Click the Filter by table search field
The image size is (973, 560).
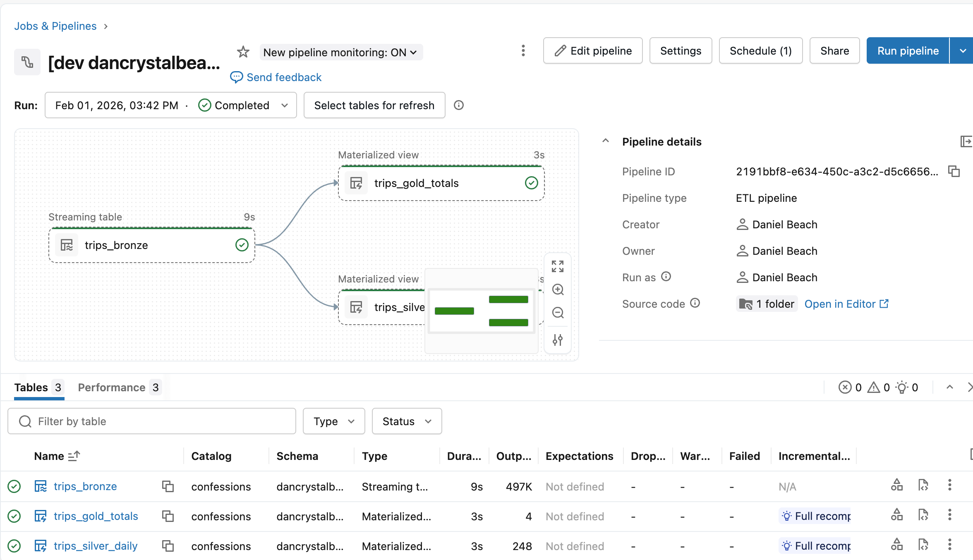pos(152,421)
